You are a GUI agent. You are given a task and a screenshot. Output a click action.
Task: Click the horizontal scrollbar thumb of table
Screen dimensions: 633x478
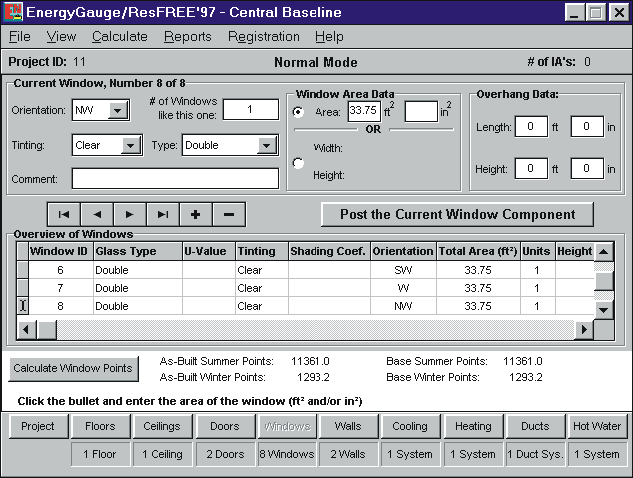[x=47, y=330]
